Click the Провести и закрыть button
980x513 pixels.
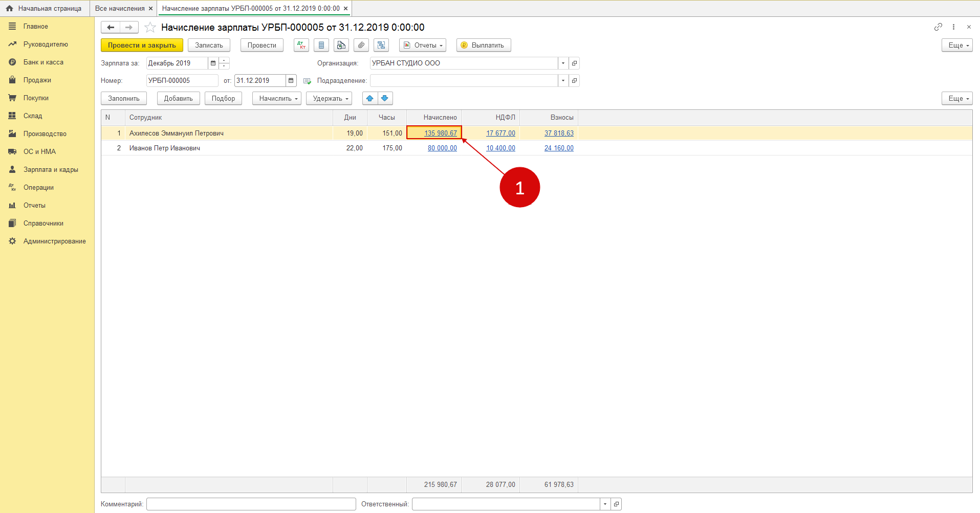click(142, 46)
